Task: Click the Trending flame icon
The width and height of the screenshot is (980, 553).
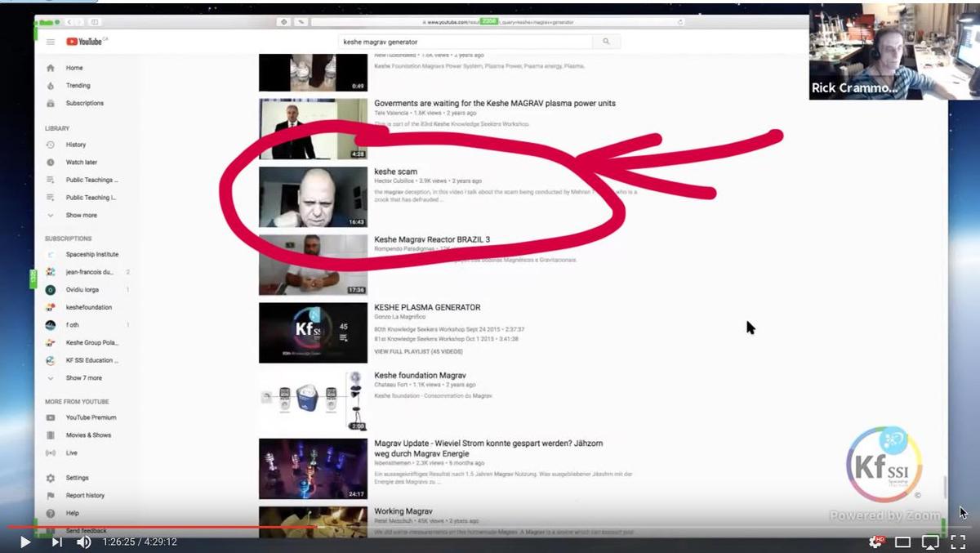Action: [51, 86]
